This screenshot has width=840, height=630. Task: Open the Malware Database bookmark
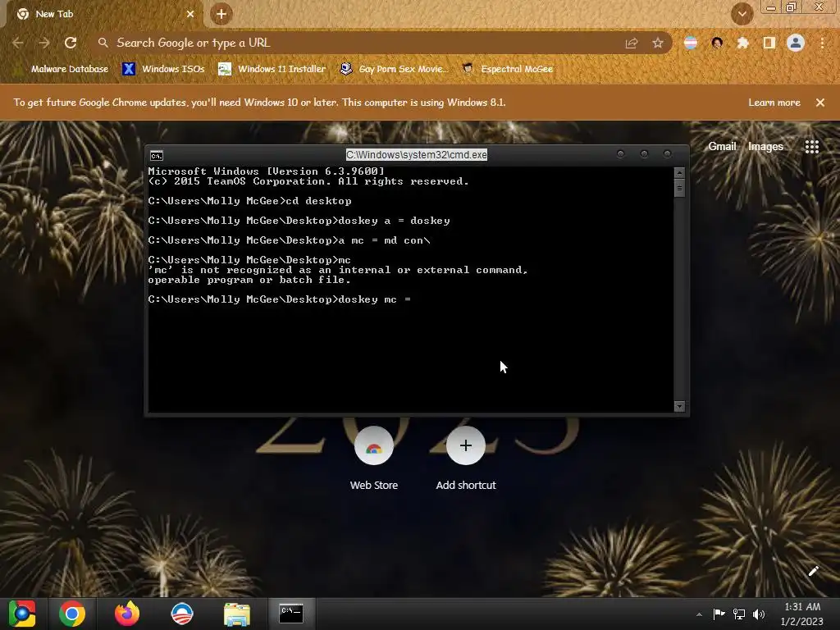click(x=62, y=69)
